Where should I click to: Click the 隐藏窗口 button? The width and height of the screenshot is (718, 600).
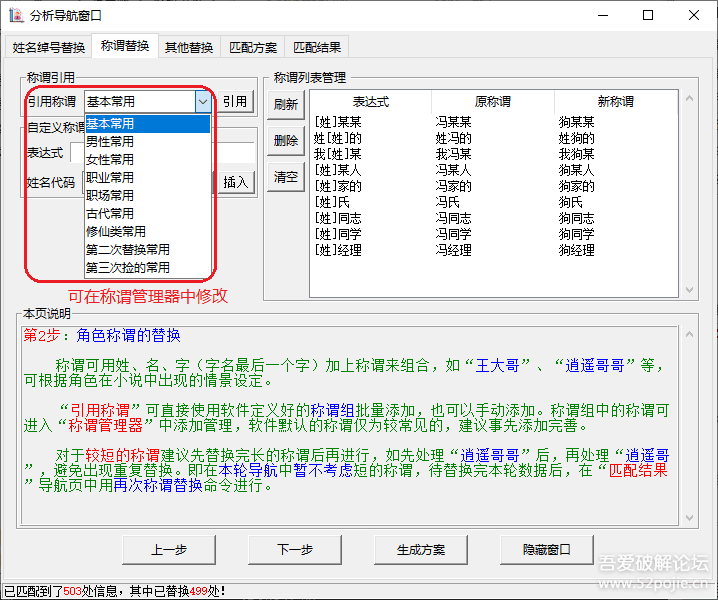tap(547, 550)
